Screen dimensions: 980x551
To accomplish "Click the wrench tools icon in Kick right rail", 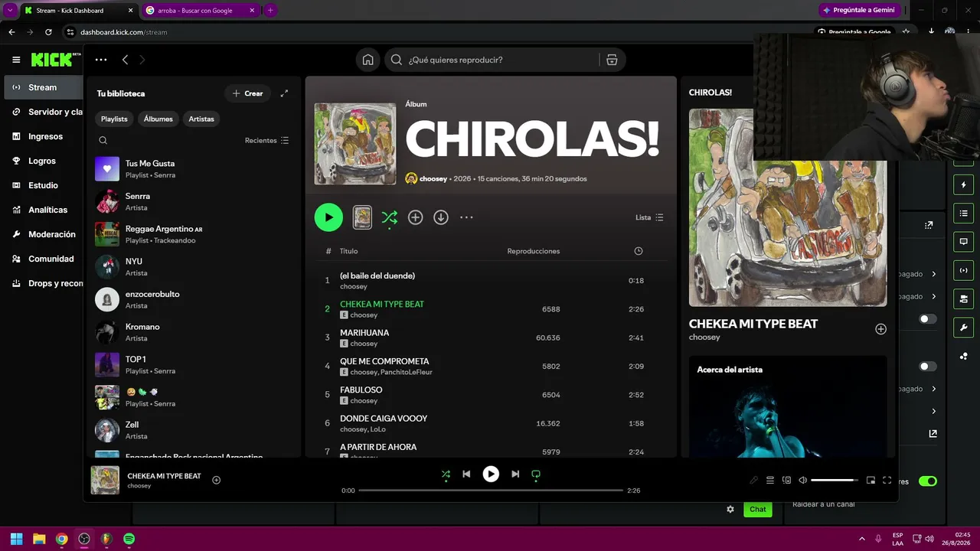I will (x=963, y=328).
